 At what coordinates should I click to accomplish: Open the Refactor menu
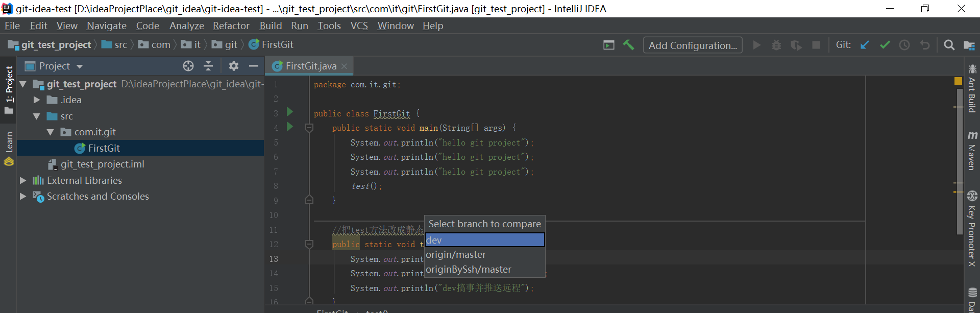[x=231, y=26]
